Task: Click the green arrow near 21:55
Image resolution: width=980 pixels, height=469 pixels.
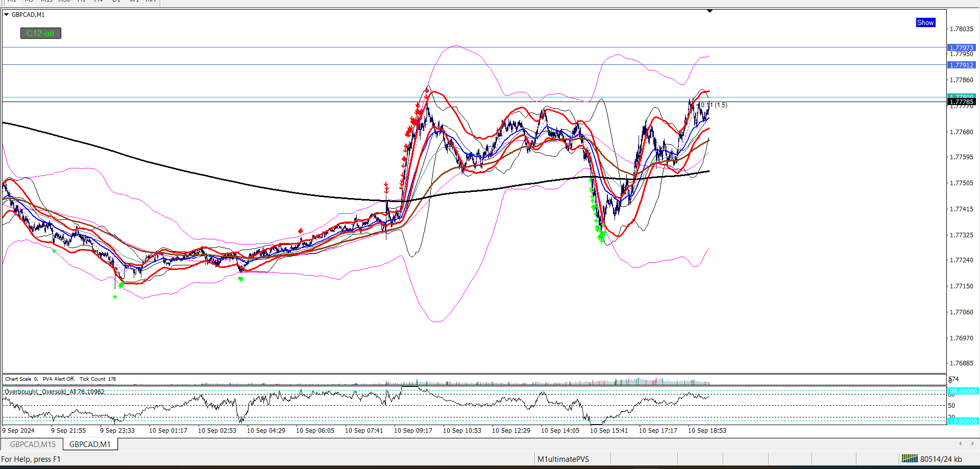Action: (54, 251)
